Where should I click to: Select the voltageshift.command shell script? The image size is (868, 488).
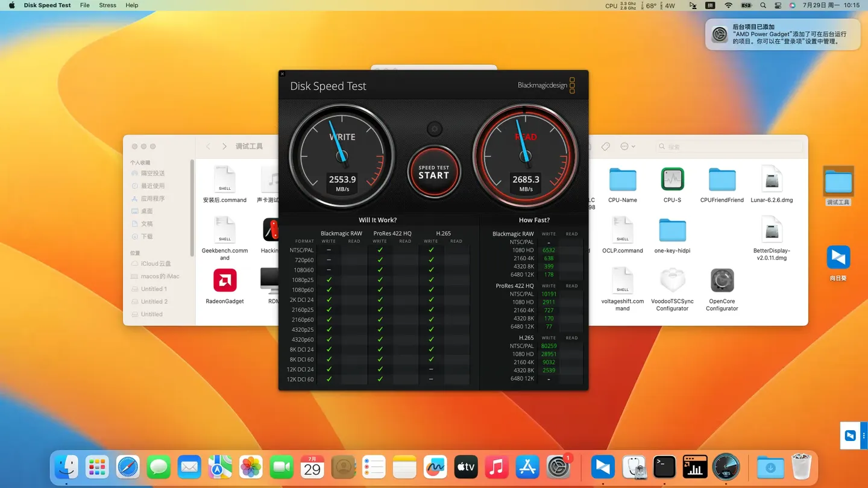(x=623, y=280)
